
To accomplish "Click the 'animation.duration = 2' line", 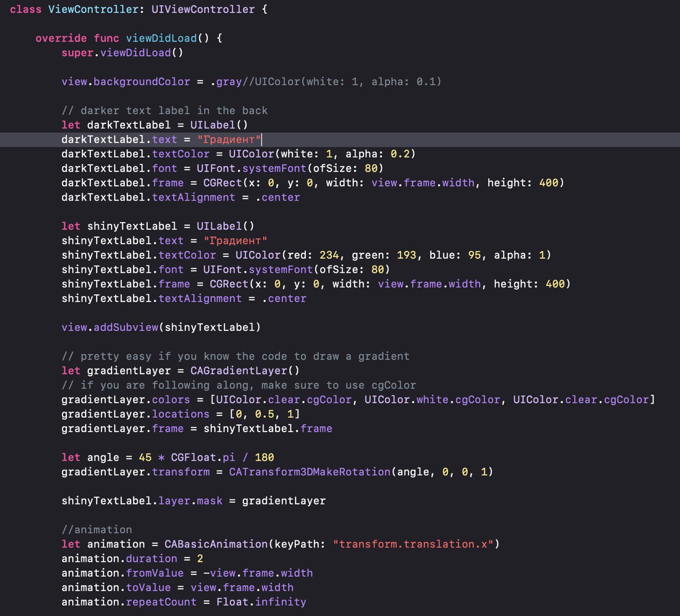I will point(132,559).
